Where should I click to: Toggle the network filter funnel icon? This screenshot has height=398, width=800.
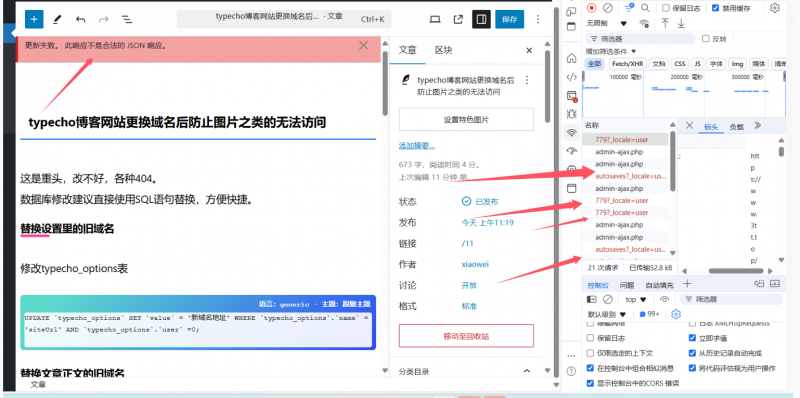coord(630,7)
